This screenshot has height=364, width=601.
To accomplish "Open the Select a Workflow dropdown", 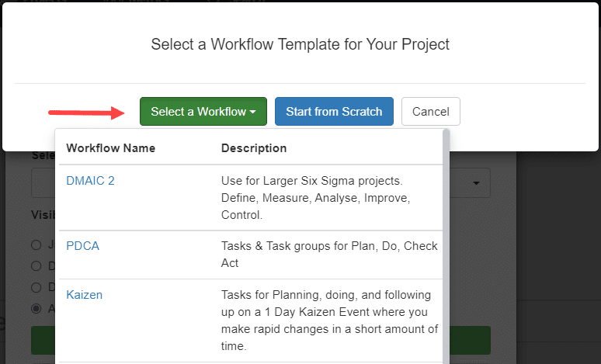I will (203, 112).
